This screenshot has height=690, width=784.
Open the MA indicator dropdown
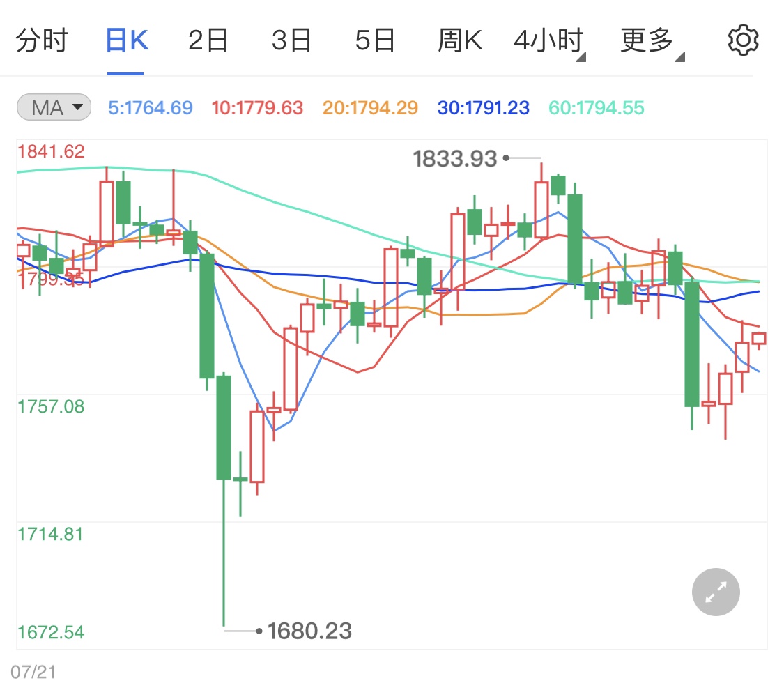coord(53,107)
